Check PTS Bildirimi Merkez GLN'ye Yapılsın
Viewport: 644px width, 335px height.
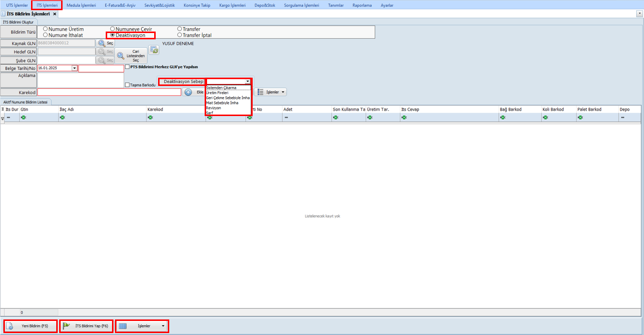[127, 67]
